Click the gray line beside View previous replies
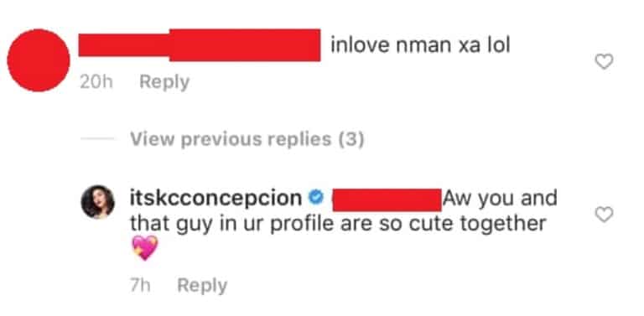Screen dimensions: 644x316 point(97,138)
